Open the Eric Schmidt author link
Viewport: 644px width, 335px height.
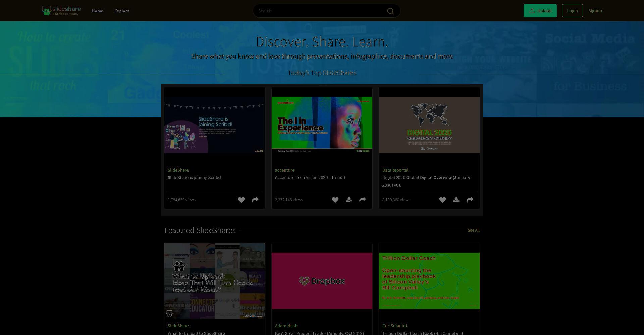point(395,326)
